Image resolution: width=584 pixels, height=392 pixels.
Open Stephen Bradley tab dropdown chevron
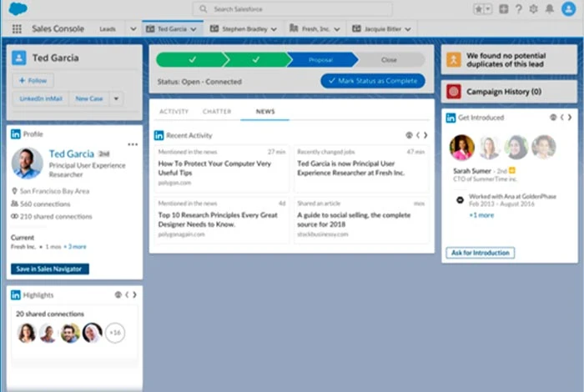274,29
